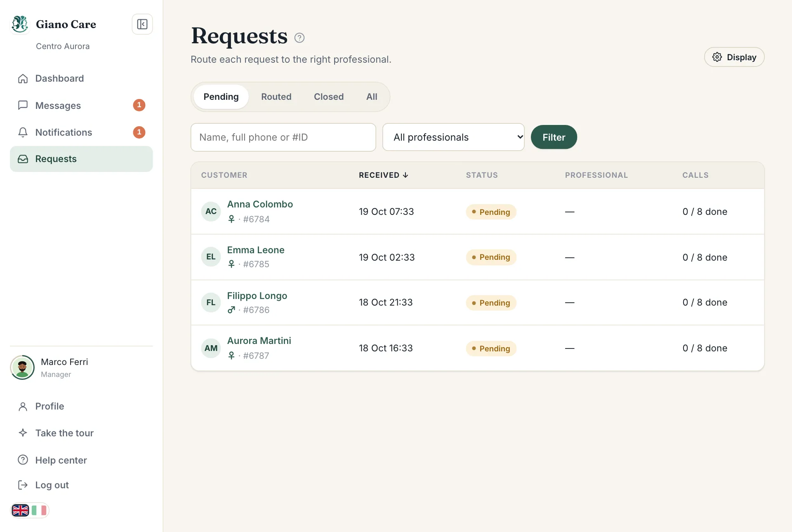Click Take the tour link
The width and height of the screenshot is (792, 532).
pyautogui.click(x=81, y=433)
